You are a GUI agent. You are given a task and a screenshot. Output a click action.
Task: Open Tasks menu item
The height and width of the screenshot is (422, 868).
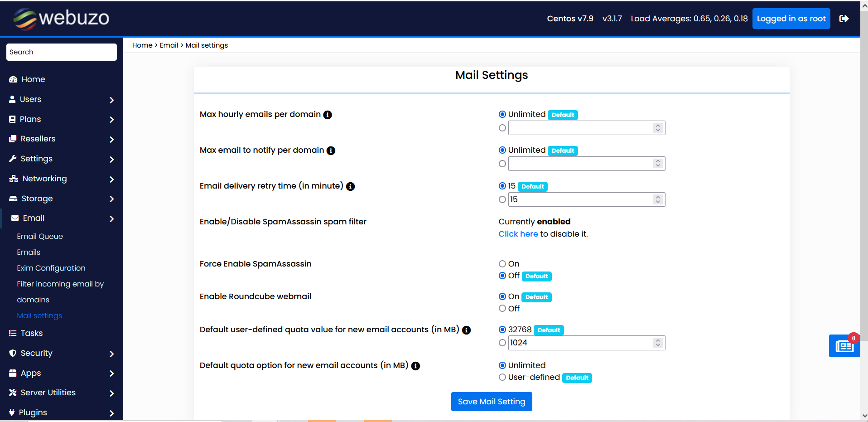(32, 333)
